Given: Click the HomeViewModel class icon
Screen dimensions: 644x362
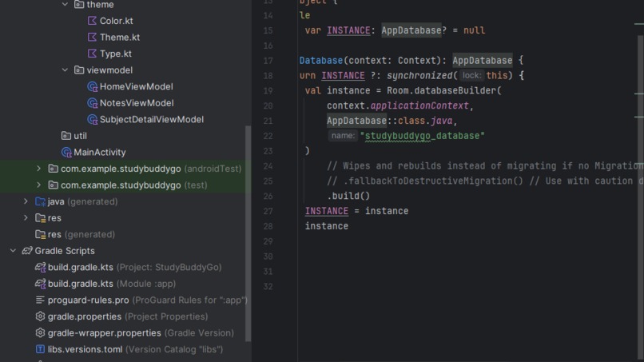Looking at the screenshot, I should (92, 86).
